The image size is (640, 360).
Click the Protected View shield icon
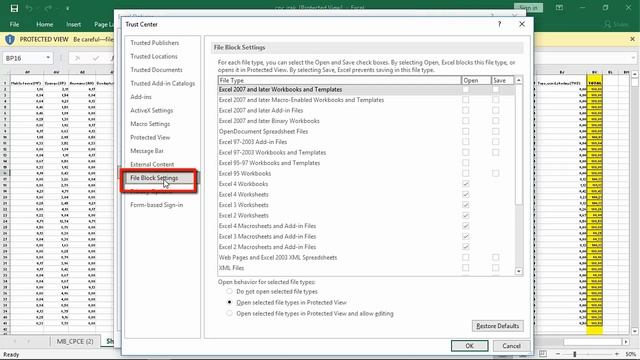click(x=10, y=40)
